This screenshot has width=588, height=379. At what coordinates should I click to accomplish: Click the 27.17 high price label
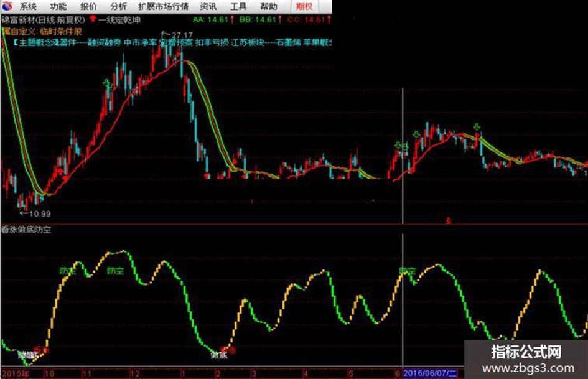tap(182, 35)
